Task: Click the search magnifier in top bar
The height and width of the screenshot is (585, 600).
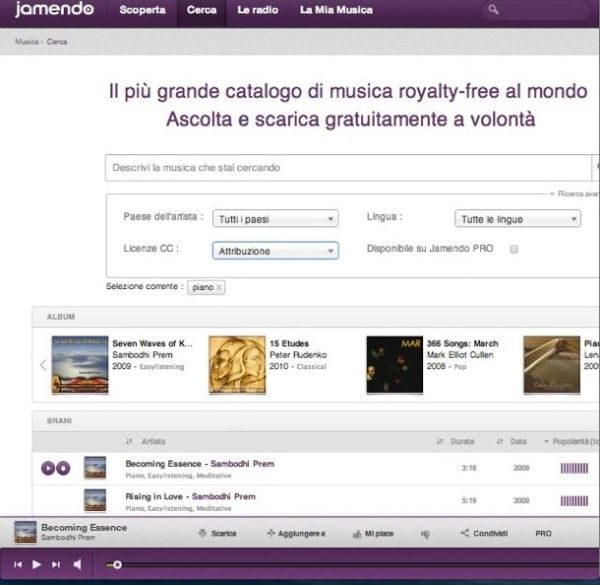Action: 493,11
